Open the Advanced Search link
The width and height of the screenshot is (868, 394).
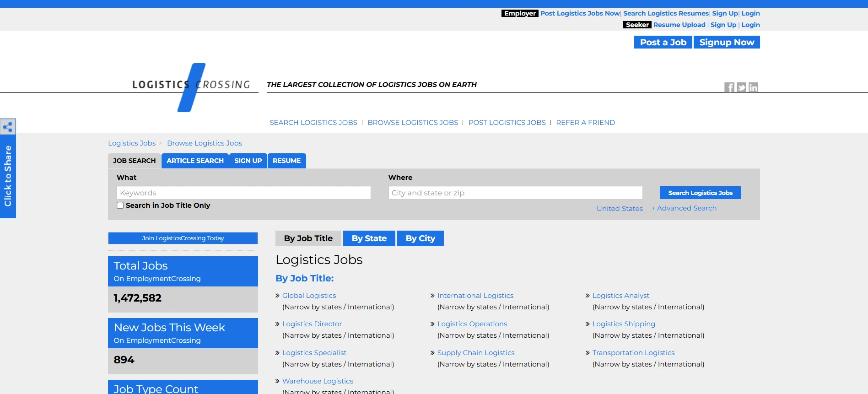point(684,208)
